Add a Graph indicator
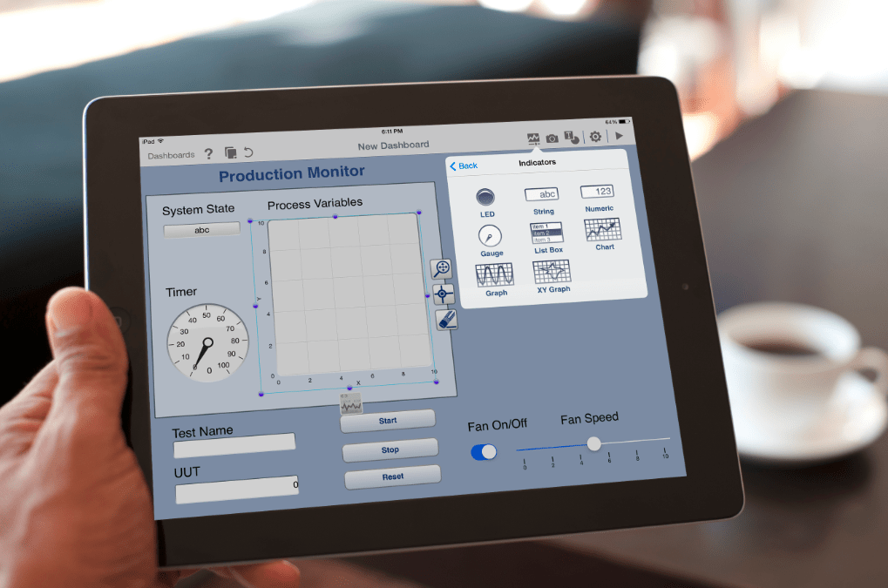Viewport: 888px width, 588px height. coord(495,276)
